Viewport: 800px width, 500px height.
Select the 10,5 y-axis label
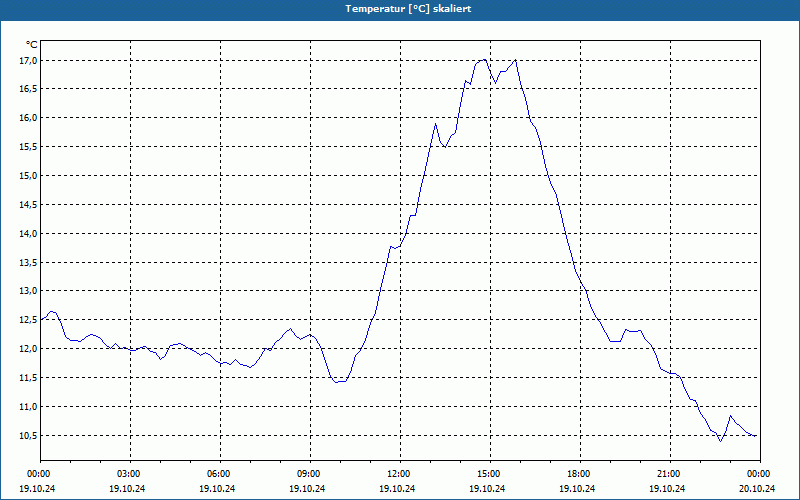tap(29, 436)
